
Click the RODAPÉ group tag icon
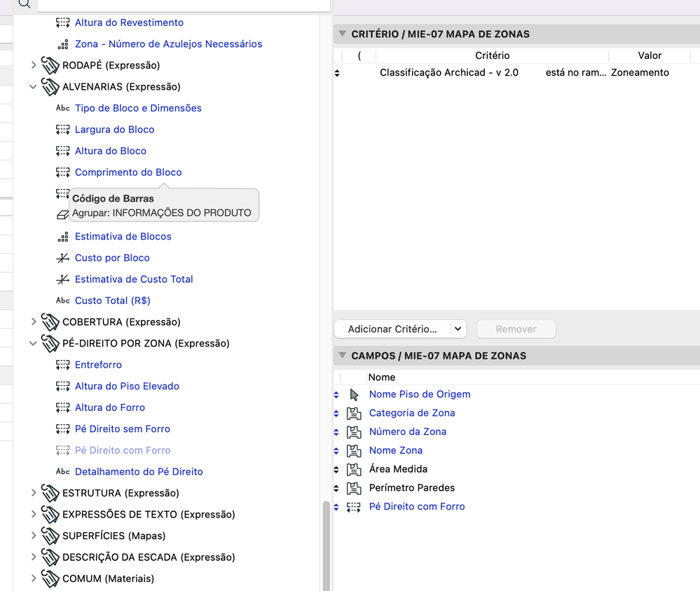coord(50,65)
